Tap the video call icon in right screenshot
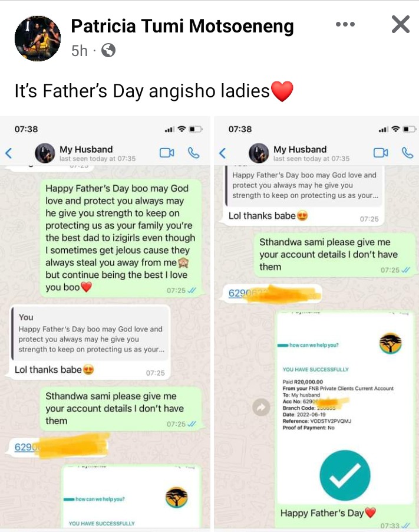419x532 pixels. click(381, 153)
